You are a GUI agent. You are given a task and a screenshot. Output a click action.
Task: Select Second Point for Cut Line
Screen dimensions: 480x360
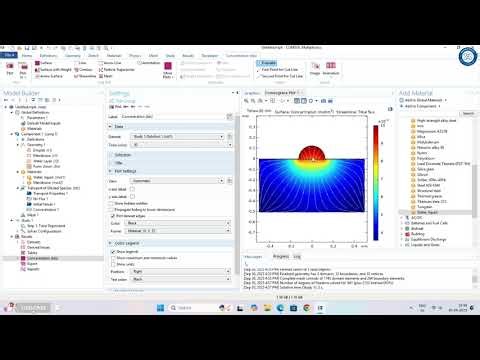coord(280,76)
